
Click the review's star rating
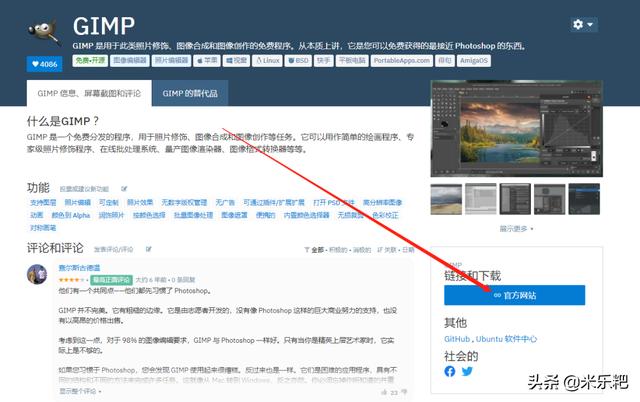coord(72,280)
